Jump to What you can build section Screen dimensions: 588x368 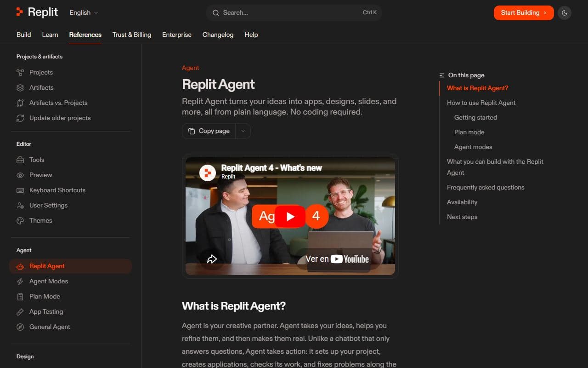(495, 167)
